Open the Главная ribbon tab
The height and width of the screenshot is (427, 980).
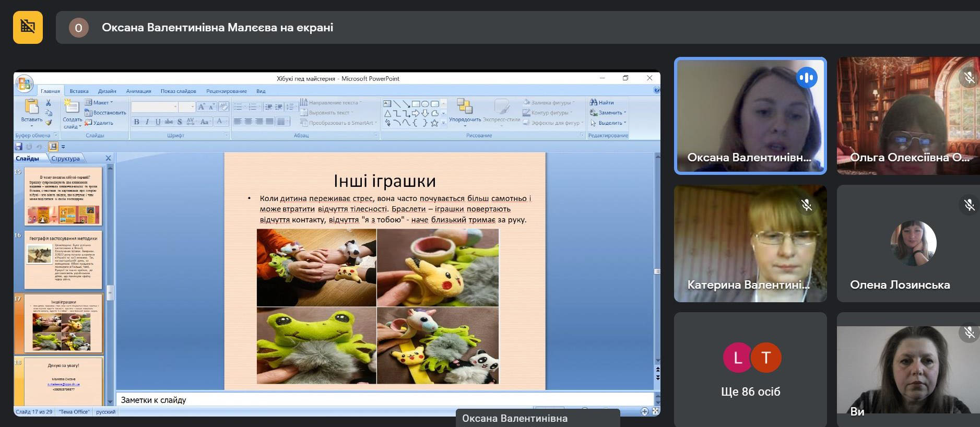pyautogui.click(x=50, y=91)
